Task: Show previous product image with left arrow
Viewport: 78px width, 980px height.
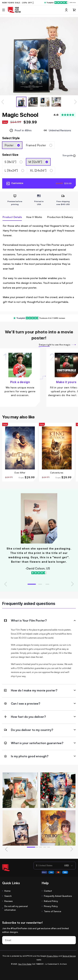Action: tap(3, 102)
